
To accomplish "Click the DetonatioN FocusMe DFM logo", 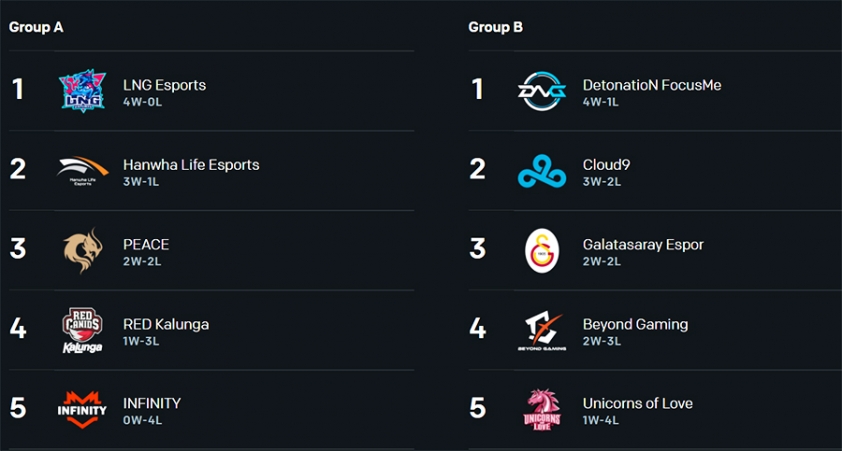I will tap(542, 91).
